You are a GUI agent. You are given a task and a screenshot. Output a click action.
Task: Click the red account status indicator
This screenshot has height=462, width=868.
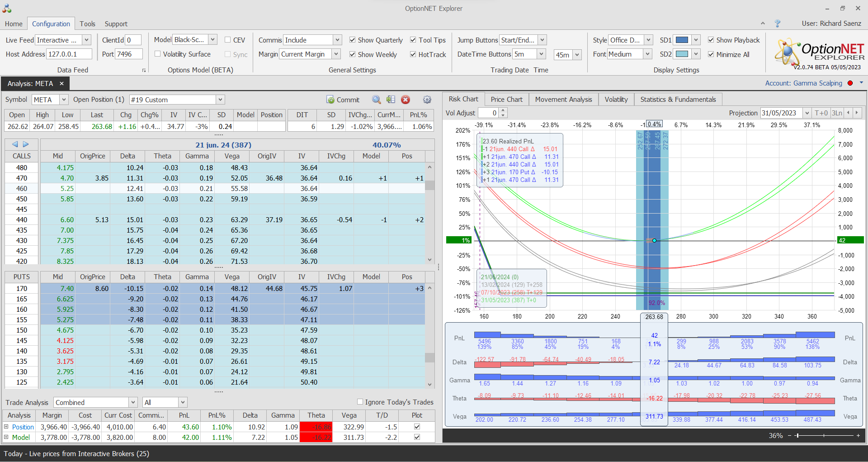pyautogui.click(x=850, y=83)
